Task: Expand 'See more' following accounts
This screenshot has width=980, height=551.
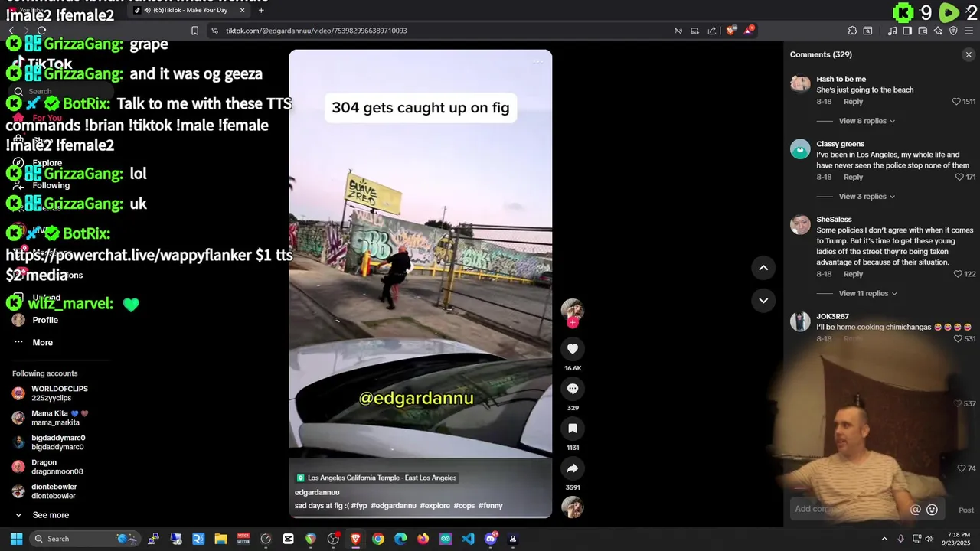Action: [x=43, y=515]
